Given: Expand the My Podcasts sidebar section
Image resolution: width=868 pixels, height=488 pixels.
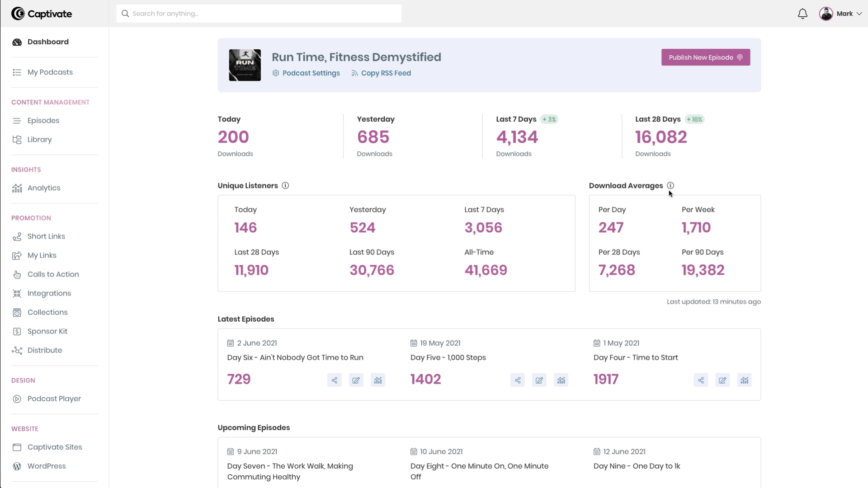Looking at the screenshot, I should 49,71.
